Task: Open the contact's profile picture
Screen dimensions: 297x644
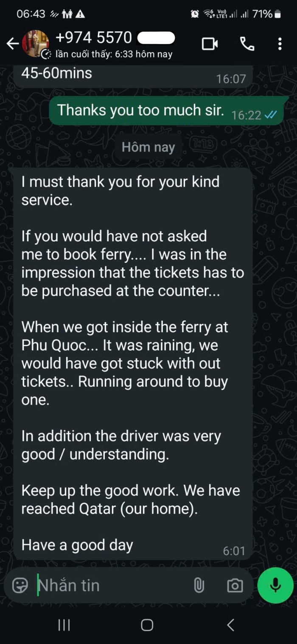Action: point(36,43)
